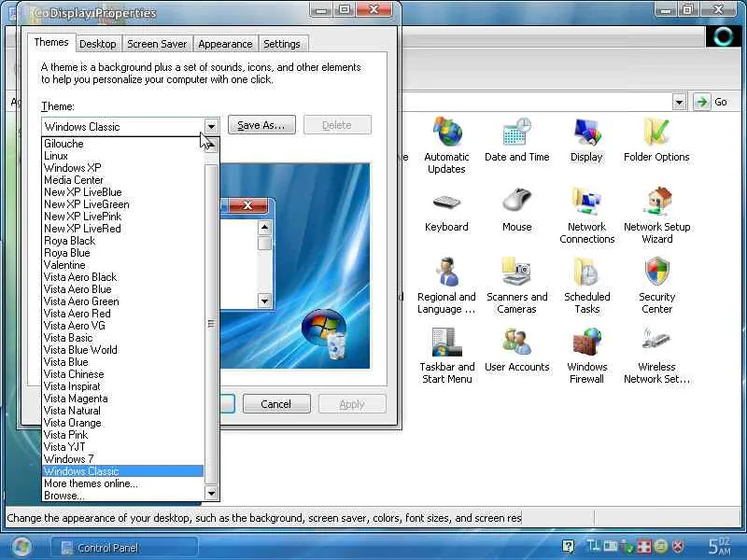Image resolution: width=747 pixels, height=560 pixels.
Task: Select Vista Blue World theme
Action: point(123,349)
